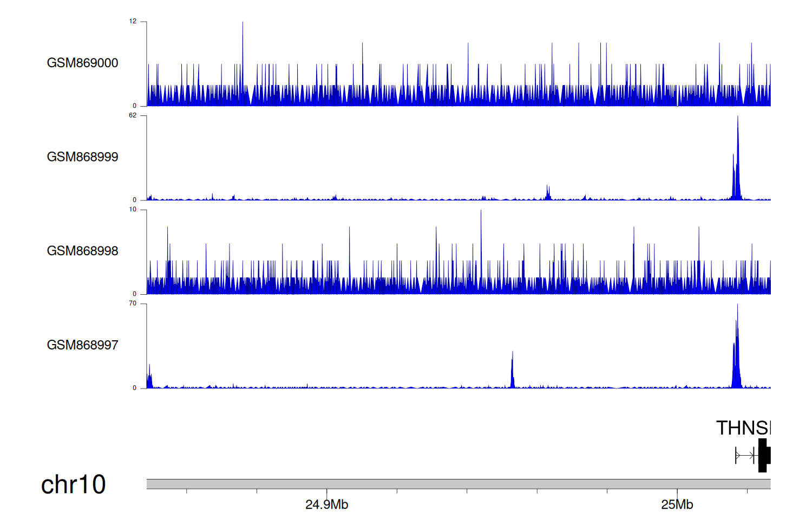This screenshot has height=531, width=812.
Task: Click the y-axis maximum value 70
Action: click(x=133, y=303)
